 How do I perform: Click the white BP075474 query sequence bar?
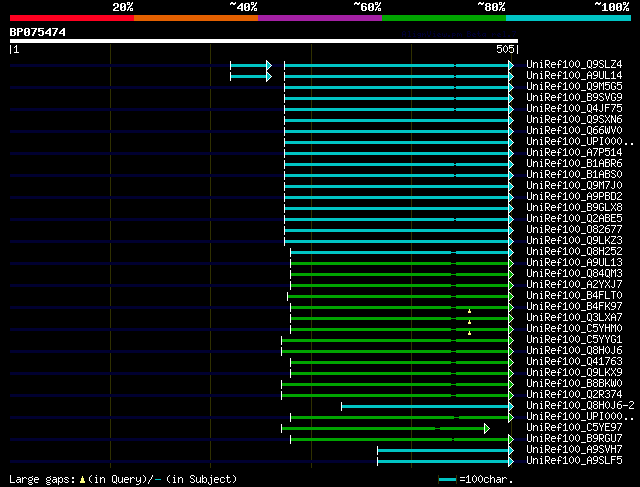tap(264, 41)
